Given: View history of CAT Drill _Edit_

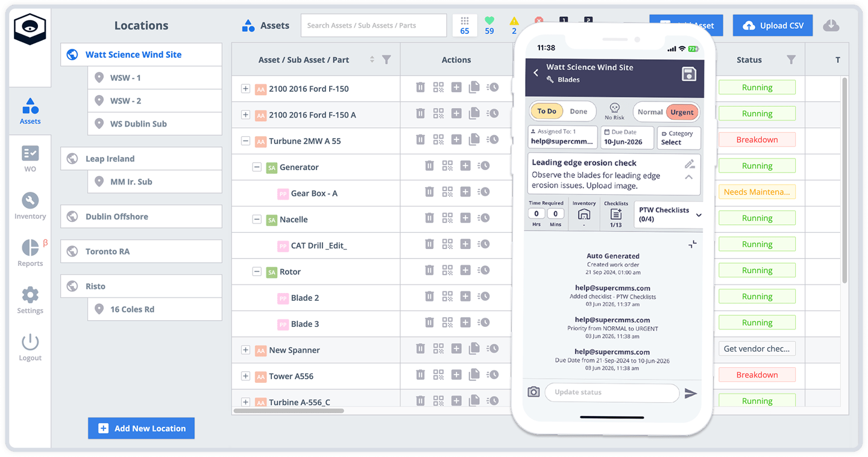Looking at the screenshot, I should [x=483, y=245].
